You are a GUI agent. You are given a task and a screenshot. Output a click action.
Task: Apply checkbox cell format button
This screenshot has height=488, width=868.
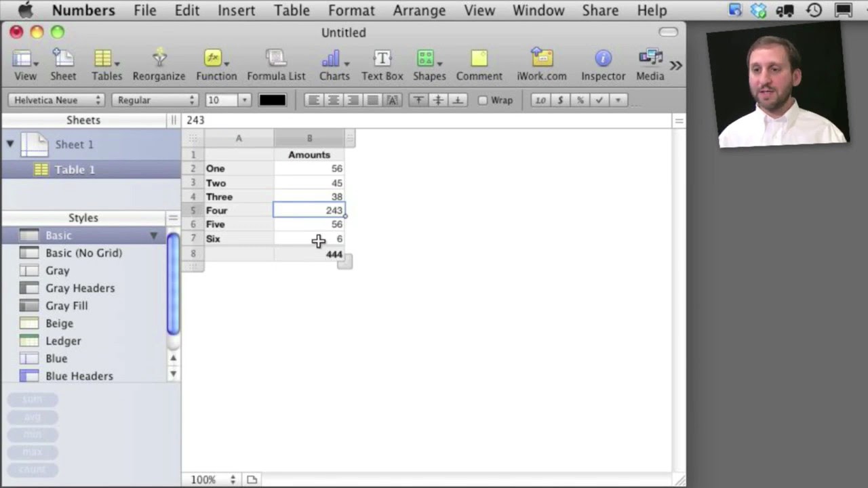tap(599, 100)
